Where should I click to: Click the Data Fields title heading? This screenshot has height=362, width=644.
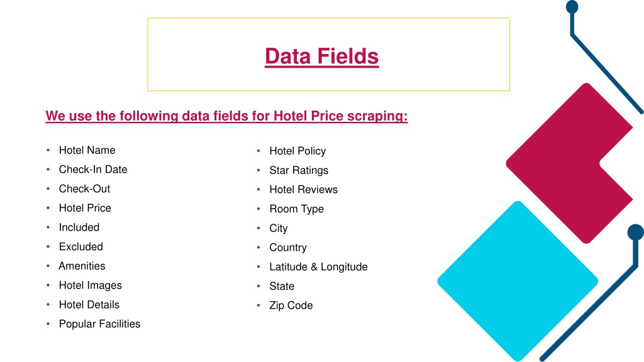[x=321, y=56]
